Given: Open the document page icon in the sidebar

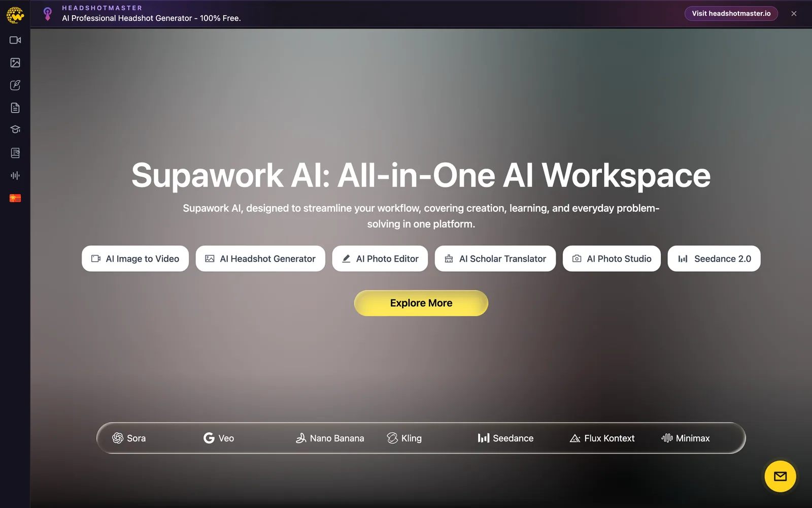Looking at the screenshot, I should (x=15, y=108).
